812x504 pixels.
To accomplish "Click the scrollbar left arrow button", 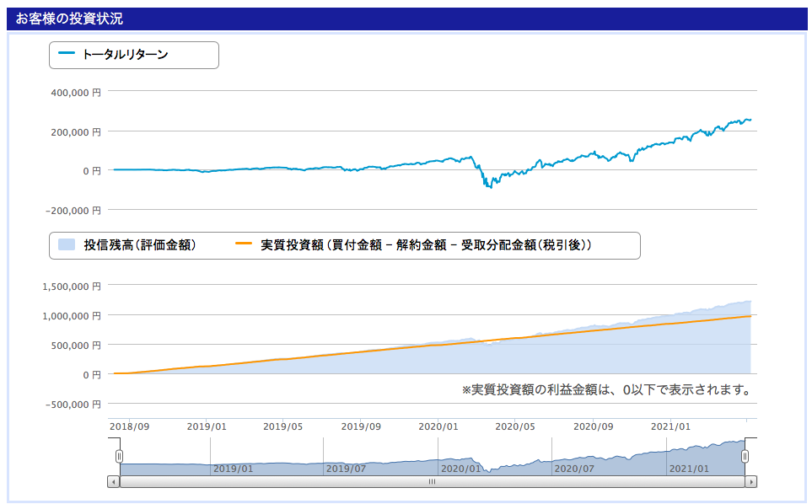I will [x=114, y=482].
